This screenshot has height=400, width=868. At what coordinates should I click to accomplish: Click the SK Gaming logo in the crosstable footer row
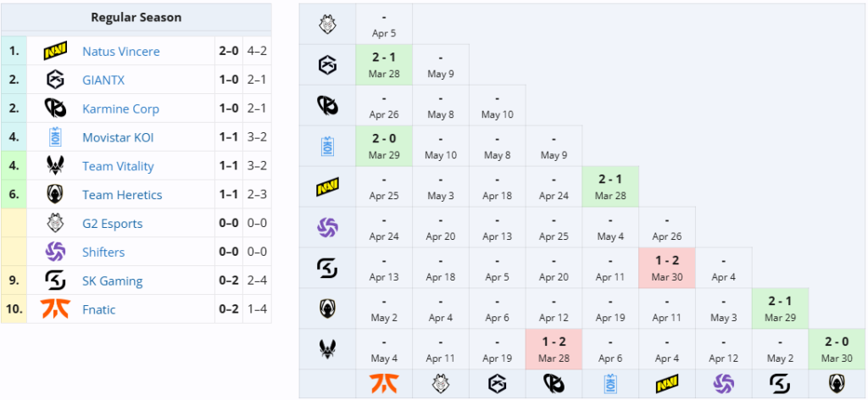780,384
